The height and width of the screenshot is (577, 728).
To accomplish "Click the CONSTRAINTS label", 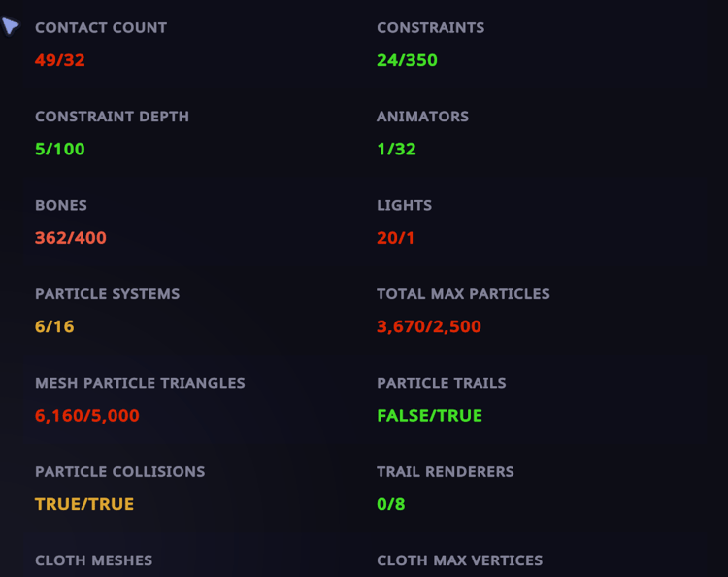I will [x=430, y=28].
